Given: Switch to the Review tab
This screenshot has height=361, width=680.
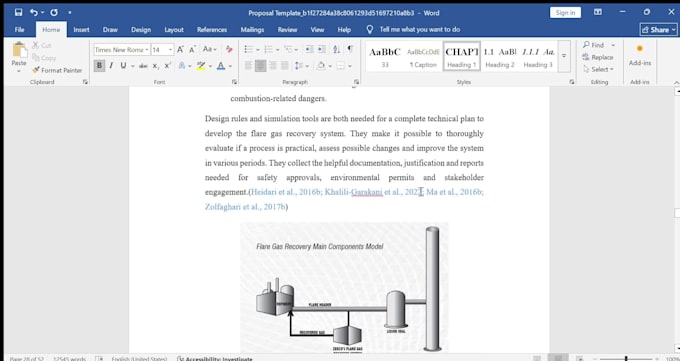Looking at the screenshot, I should [x=287, y=30].
